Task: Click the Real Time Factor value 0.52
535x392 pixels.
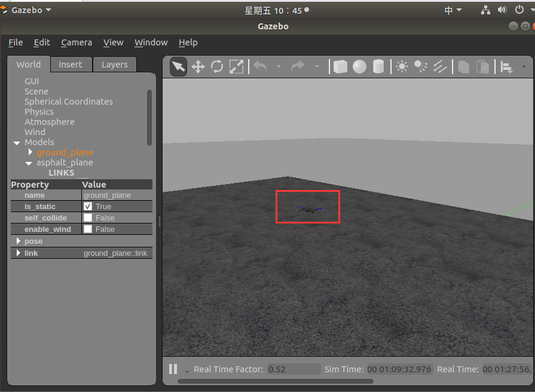Action: [x=294, y=369]
